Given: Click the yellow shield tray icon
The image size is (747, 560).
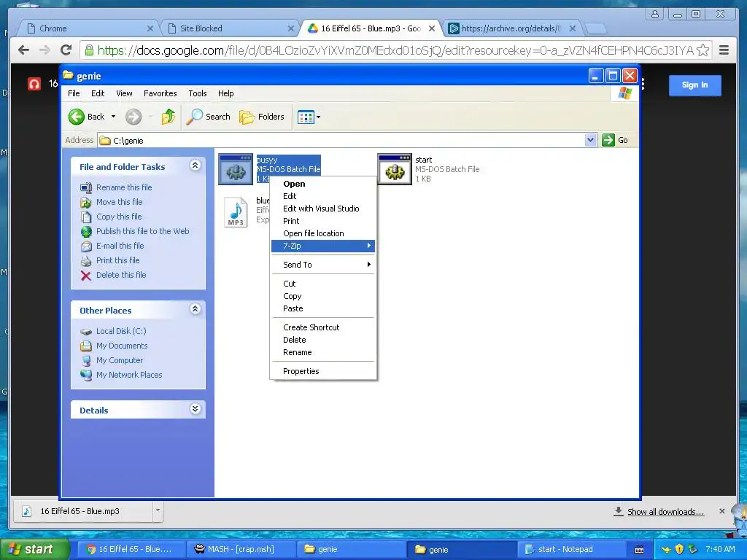Looking at the screenshot, I should [680, 550].
